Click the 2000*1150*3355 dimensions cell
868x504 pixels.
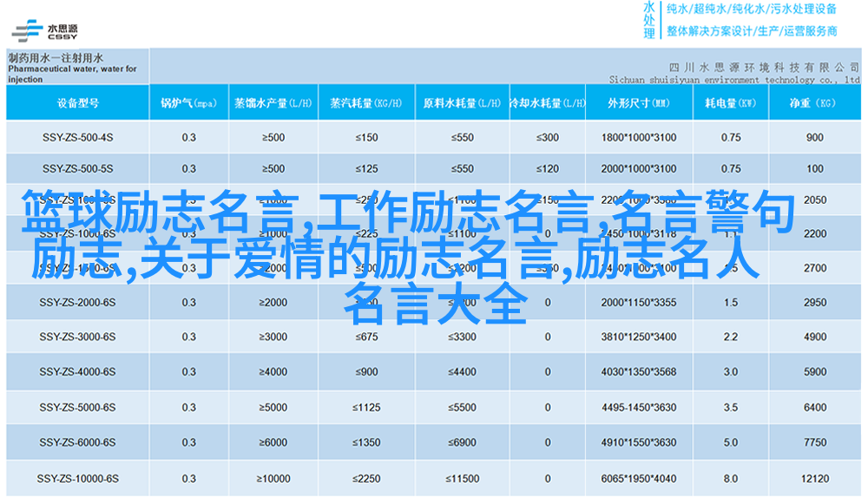click(639, 303)
